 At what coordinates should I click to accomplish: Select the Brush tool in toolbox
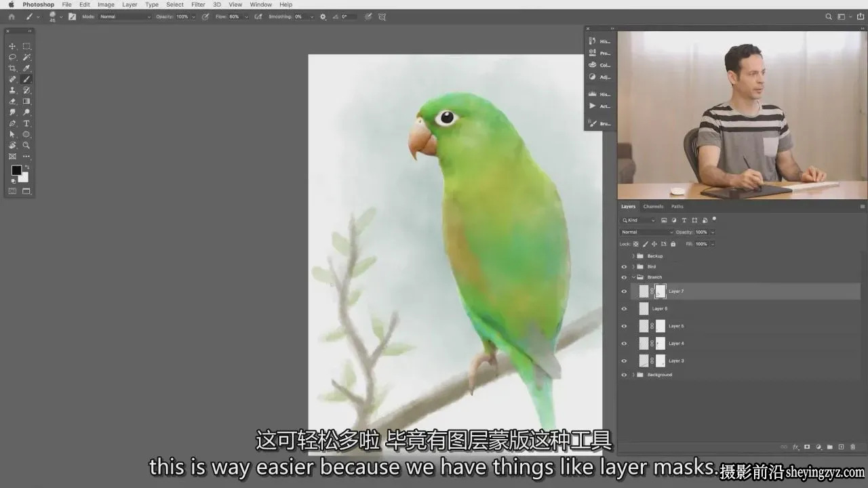coord(26,79)
